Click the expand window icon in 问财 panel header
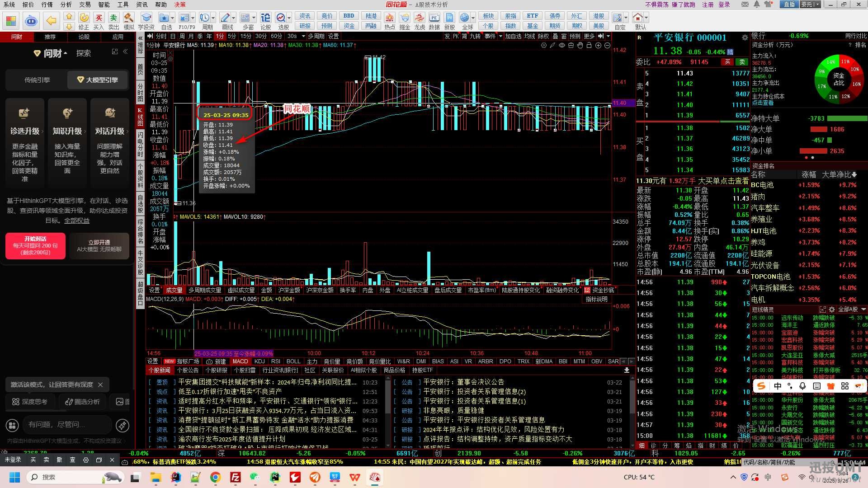868x488 pixels. pyautogui.click(x=115, y=52)
